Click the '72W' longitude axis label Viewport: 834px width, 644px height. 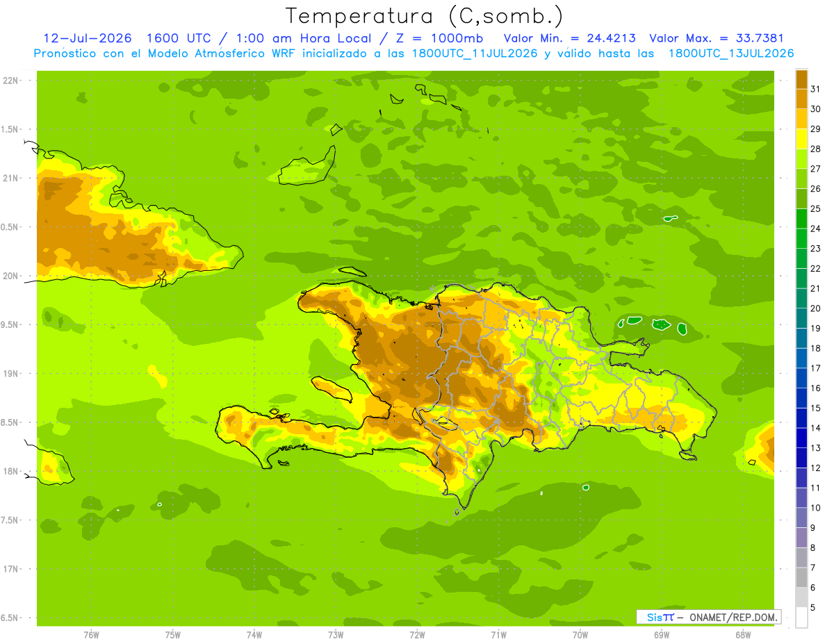click(417, 635)
